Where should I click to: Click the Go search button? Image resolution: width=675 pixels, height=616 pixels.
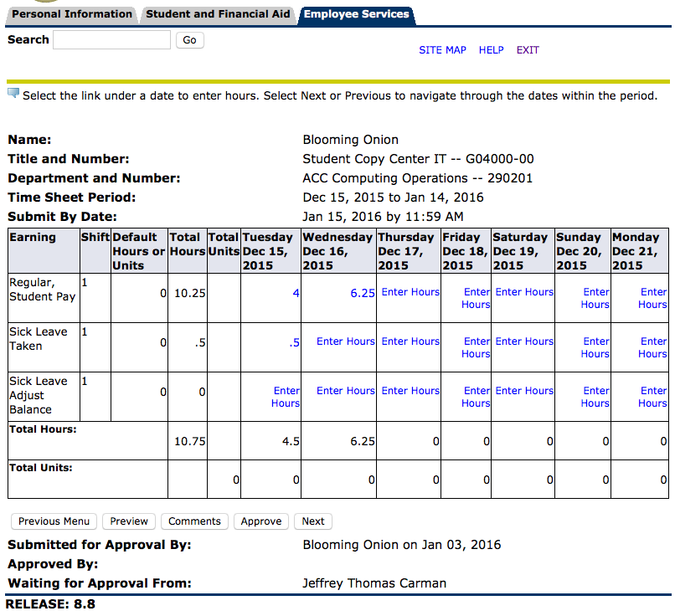[189, 40]
